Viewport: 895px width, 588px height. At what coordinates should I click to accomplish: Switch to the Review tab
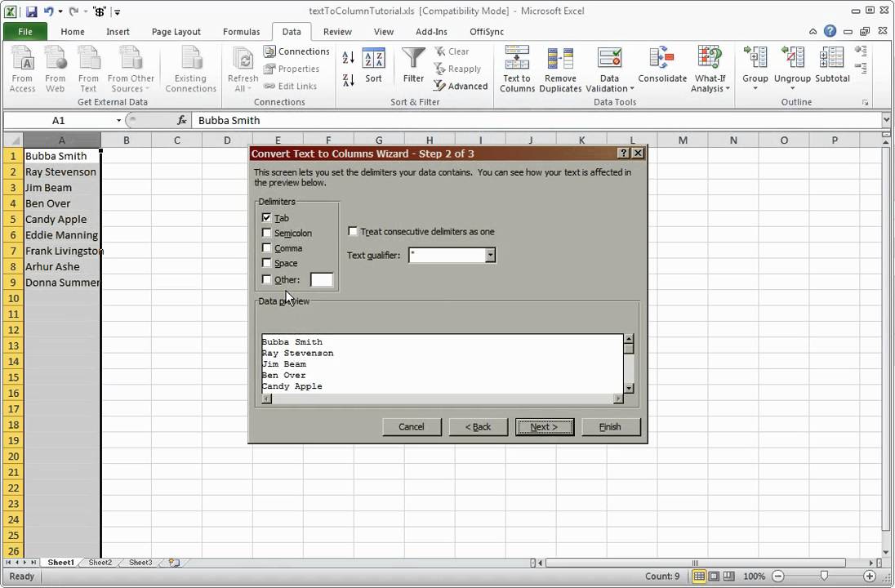pos(337,31)
